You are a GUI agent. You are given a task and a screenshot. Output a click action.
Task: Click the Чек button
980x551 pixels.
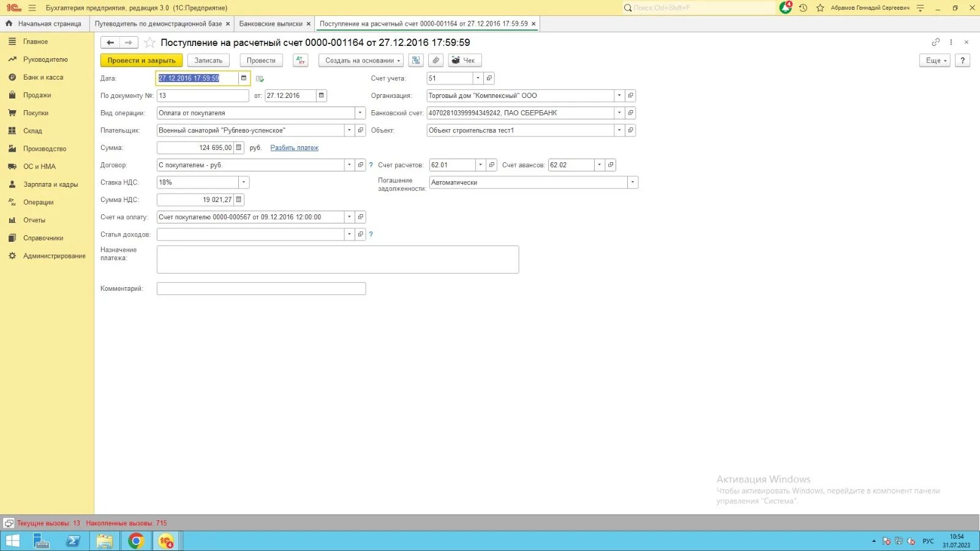pyautogui.click(x=465, y=60)
